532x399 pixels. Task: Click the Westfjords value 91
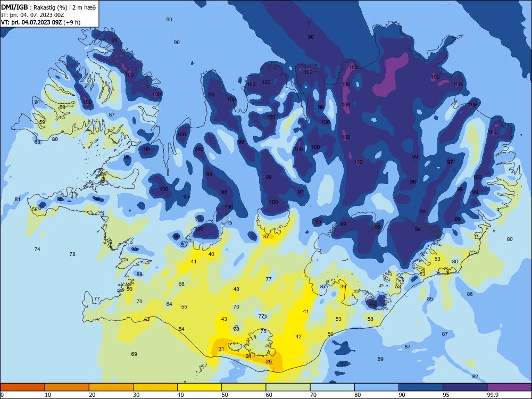(37, 102)
